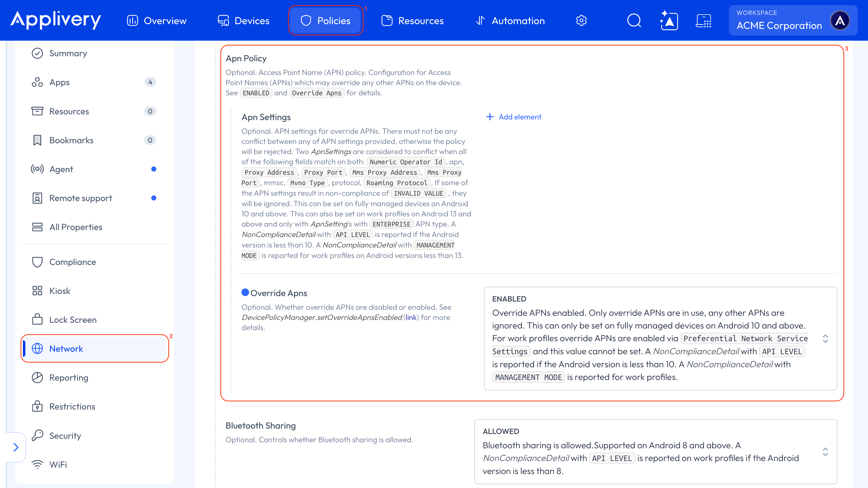Screen dimensions: 868x488
Task: Click the search magnifier icon
Action: tap(634, 21)
